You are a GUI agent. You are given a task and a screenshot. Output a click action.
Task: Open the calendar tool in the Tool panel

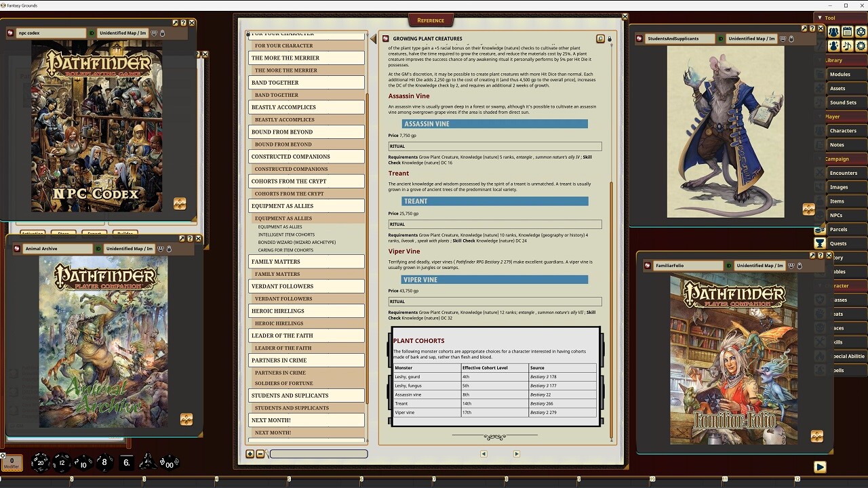coord(846,31)
